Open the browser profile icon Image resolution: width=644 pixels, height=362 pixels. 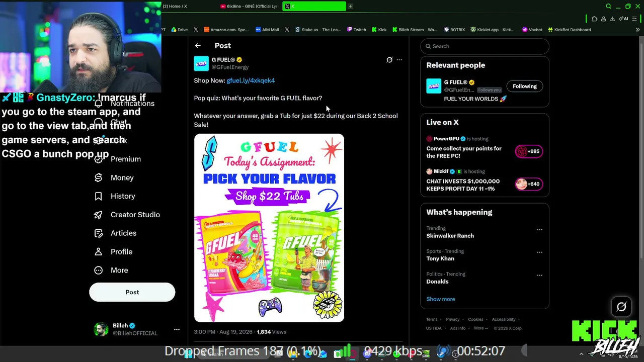coord(603,19)
